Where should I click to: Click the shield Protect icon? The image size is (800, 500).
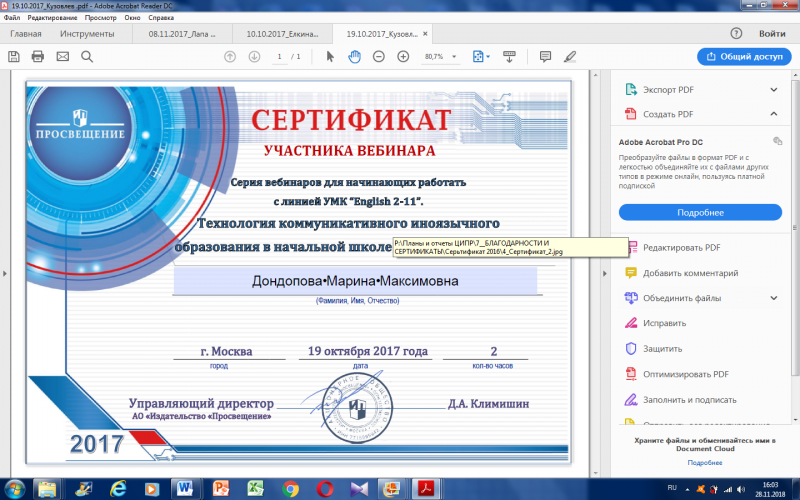(631, 348)
